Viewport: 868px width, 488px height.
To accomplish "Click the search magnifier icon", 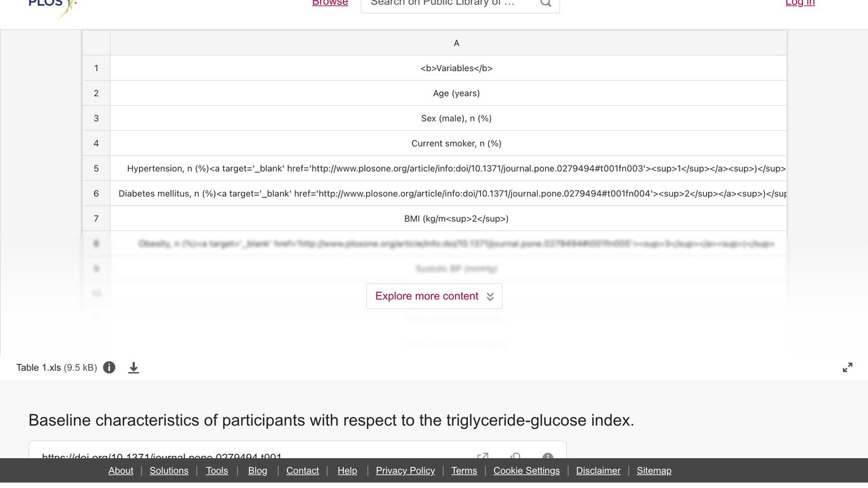I will click(x=546, y=3).
